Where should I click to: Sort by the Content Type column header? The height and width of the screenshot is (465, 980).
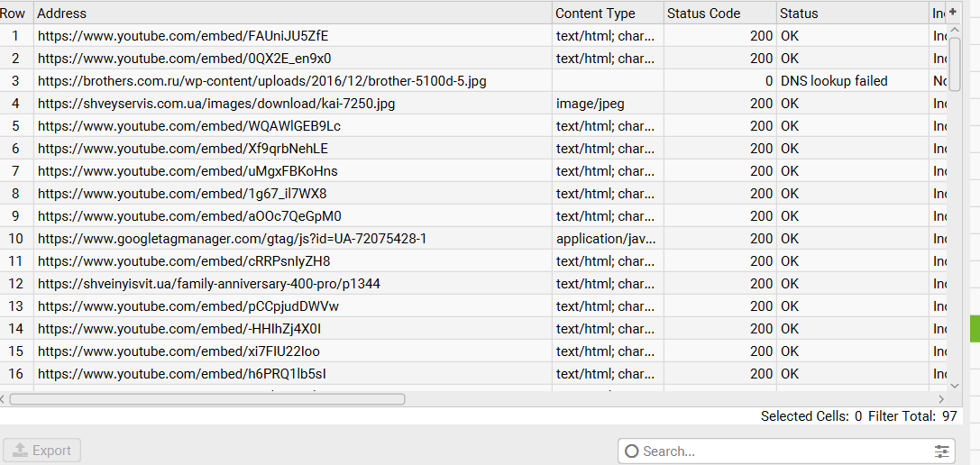pyautogui.click(x=595, y=13)
